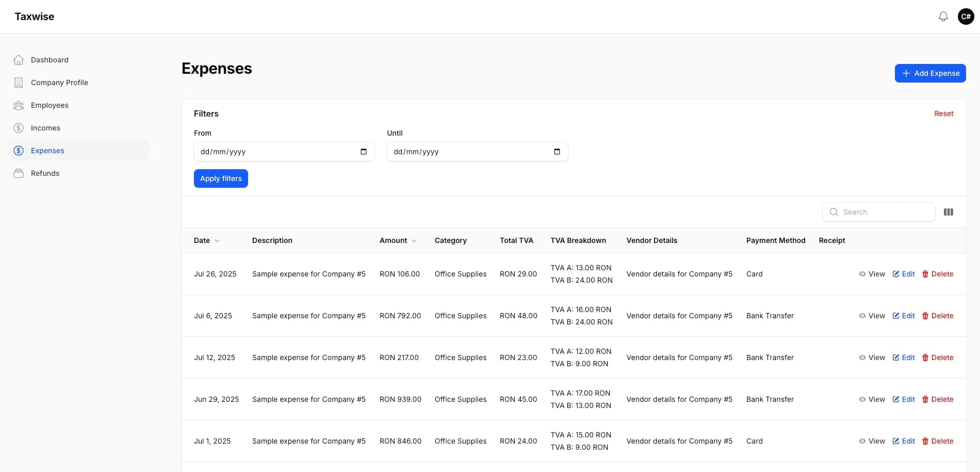
Task: Click amount RON 939.00
Action: (x=400, y=399)
